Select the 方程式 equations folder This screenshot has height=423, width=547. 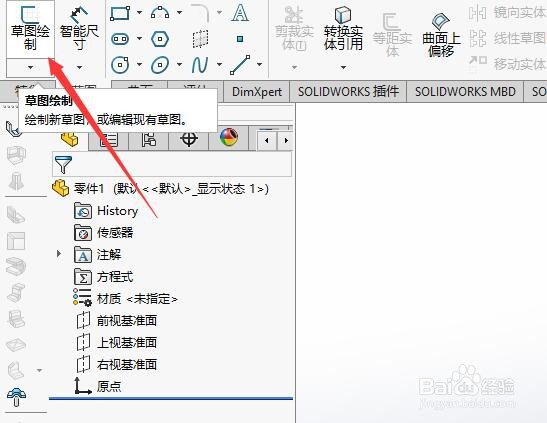click(x=104, y=277)
